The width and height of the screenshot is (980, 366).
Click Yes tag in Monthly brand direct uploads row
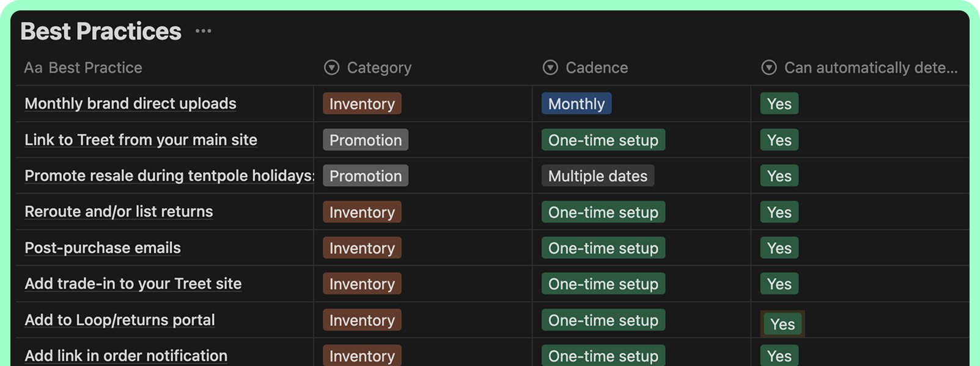point(779,103)
